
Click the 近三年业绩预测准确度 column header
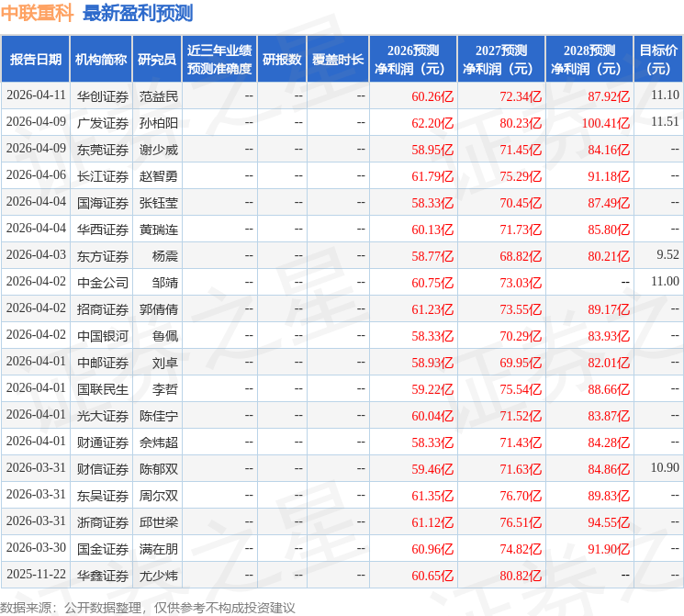(219, 59)
